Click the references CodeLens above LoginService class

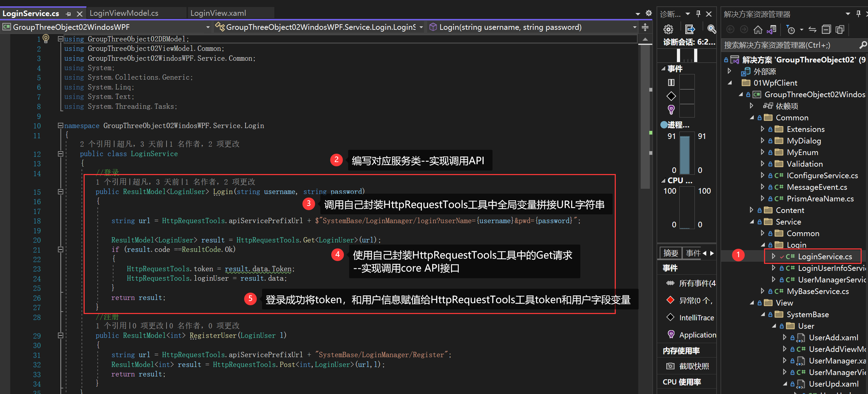click(95, 144)
